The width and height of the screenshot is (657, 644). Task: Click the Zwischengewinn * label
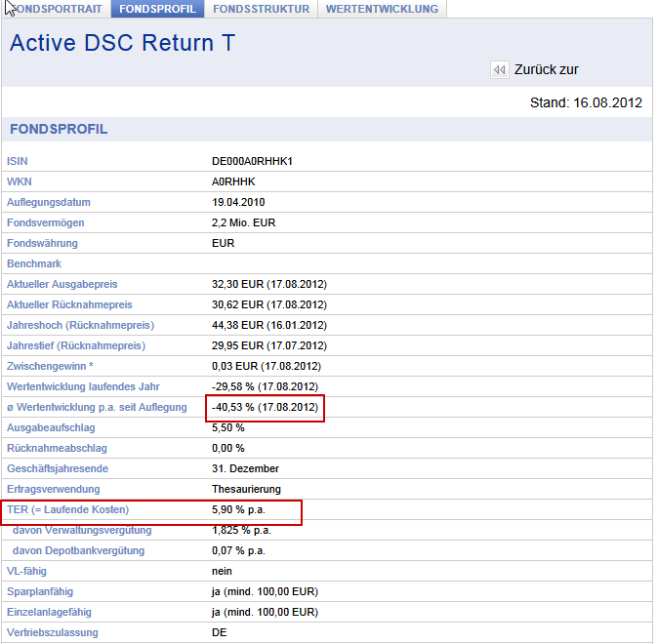50,366
